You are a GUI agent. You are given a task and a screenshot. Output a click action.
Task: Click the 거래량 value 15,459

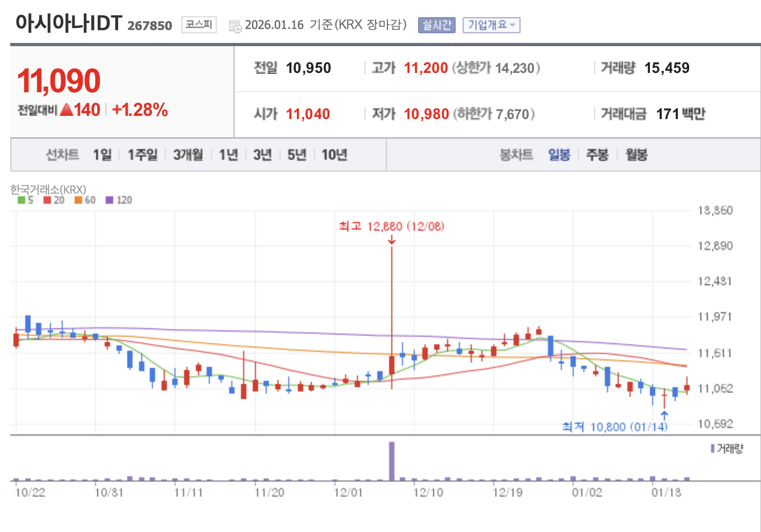click(x=667, y=68)
